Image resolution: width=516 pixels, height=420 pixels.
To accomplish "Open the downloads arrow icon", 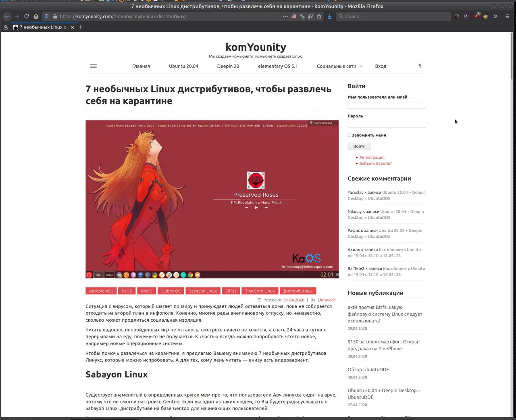I will point(329,17).
